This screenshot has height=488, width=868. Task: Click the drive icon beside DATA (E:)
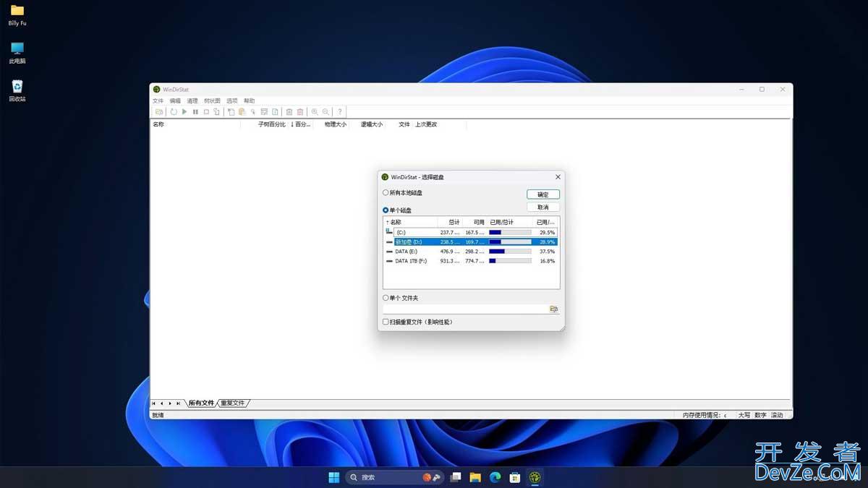(389, 252)
